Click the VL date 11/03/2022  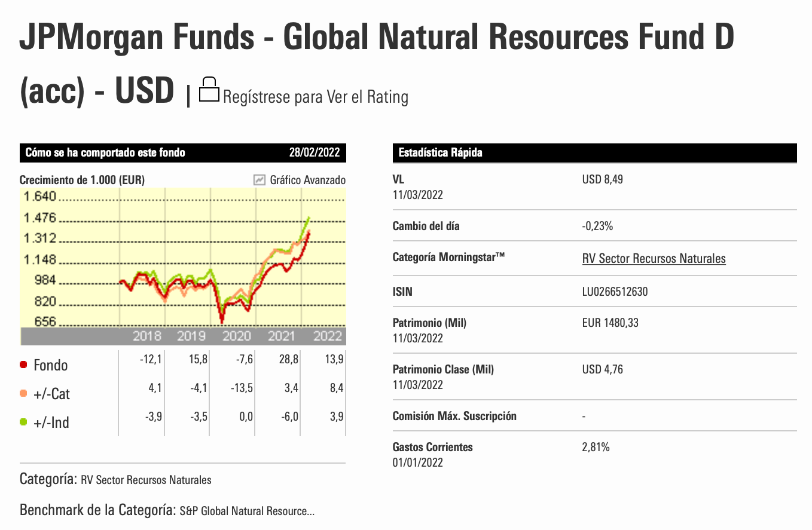(417, 195)
